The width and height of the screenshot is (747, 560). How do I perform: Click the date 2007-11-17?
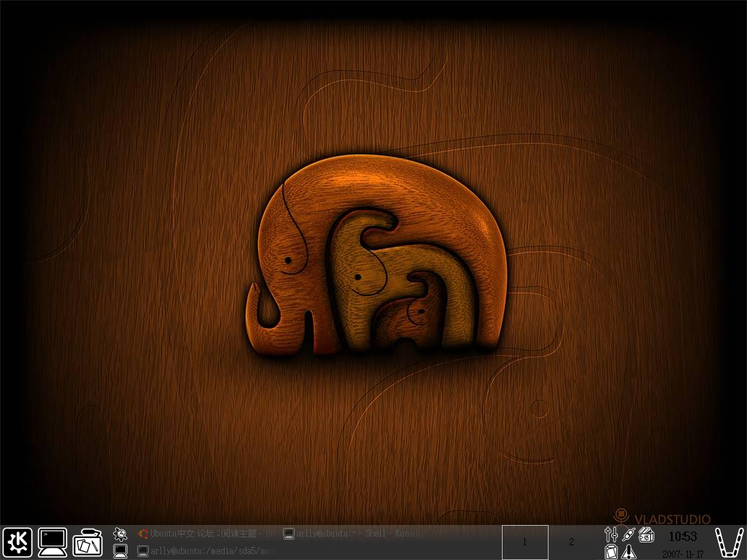(683, 554)
